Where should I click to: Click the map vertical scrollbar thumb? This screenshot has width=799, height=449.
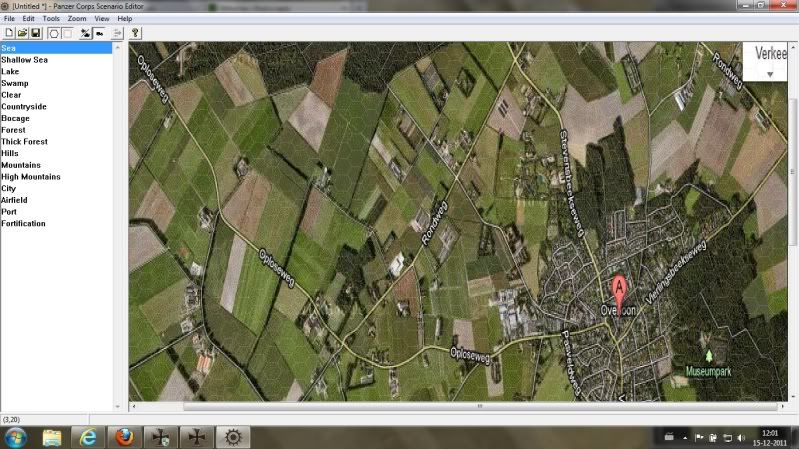point(792,172)
